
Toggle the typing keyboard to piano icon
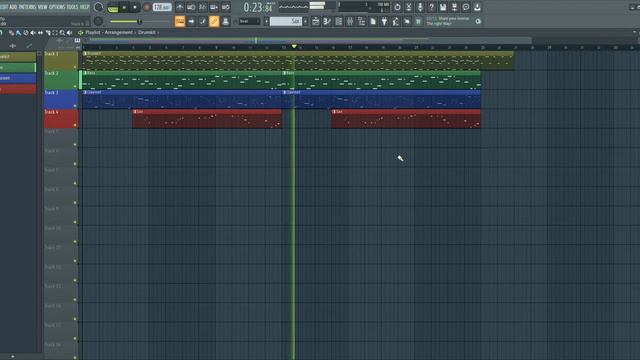pos(180,22)
